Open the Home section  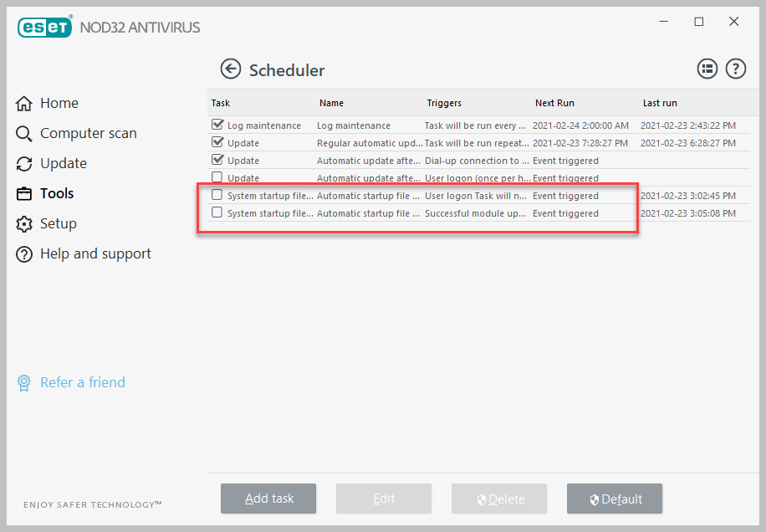pyautogui.click(x=59, y=103)
